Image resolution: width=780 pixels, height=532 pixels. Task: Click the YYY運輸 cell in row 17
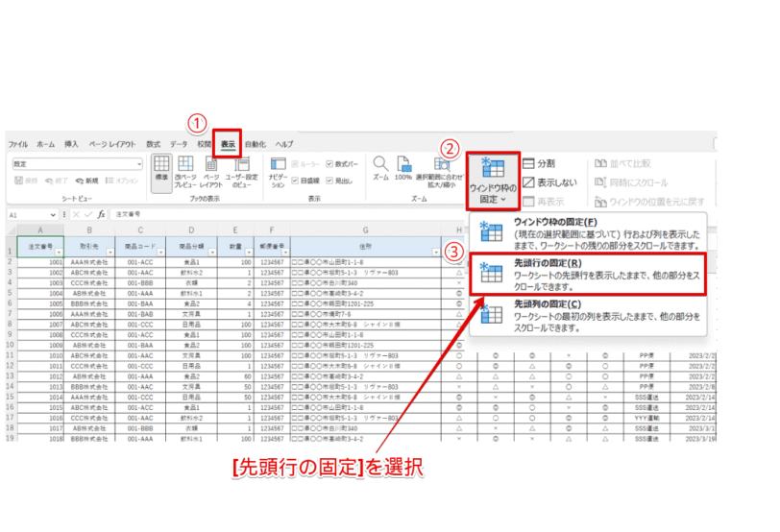click(x=646, y=418)
